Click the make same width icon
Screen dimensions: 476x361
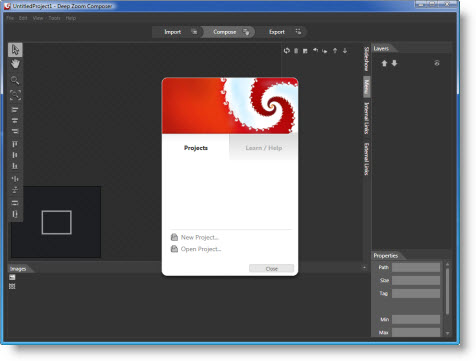(x=15, y=203)
